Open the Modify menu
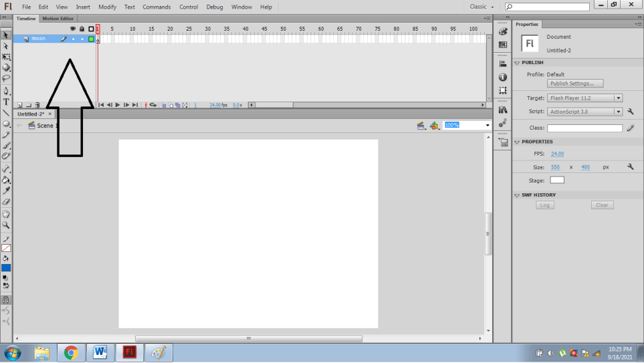This screenshot has height=363, width=644. coord(107,7)
